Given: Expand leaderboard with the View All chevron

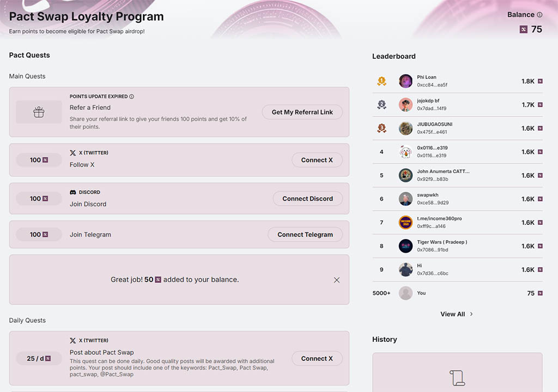Looking at the screenshot, I should (471, 314).
